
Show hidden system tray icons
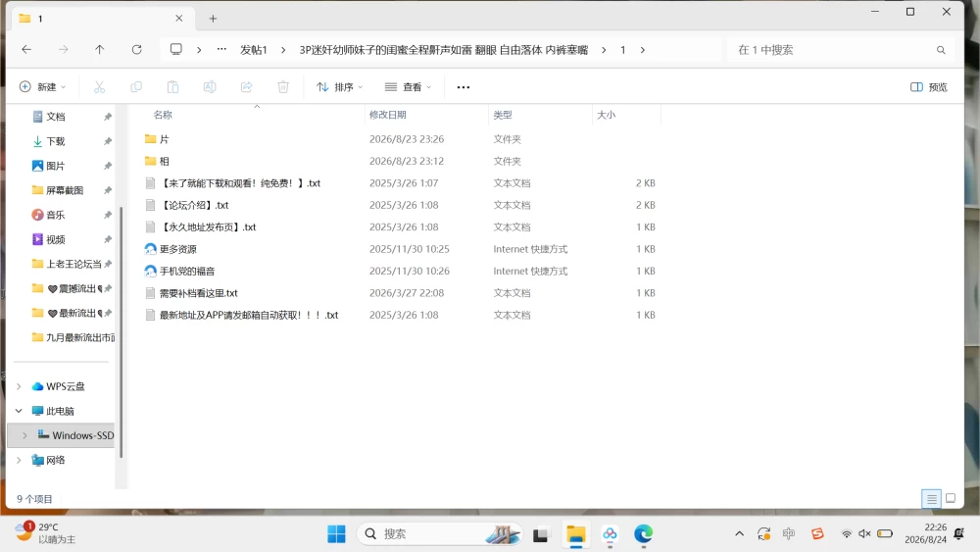[739, 534]
